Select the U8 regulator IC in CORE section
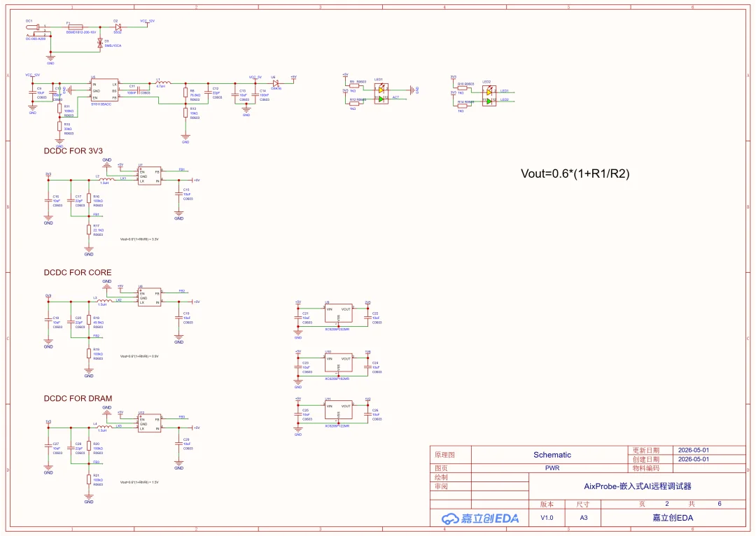The height and width of the screenshot is (536, 756). tap(150, 297)
